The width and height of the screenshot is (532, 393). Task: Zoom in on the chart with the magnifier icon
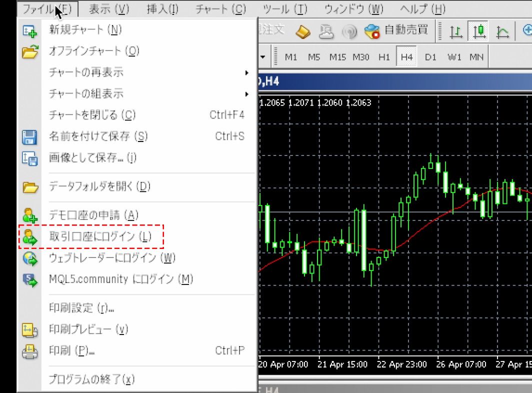527,30
